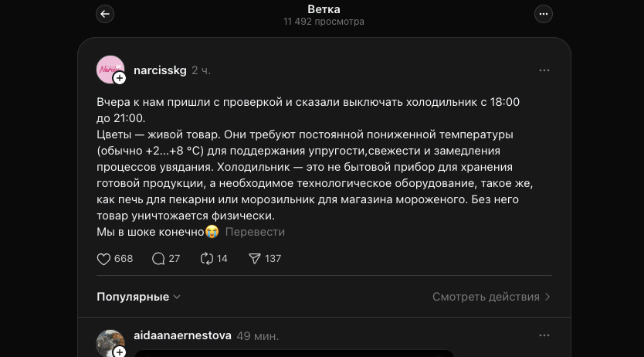Click the narcisskg profile avatar
Screen dimensions: 644x357
coord(109,69)
